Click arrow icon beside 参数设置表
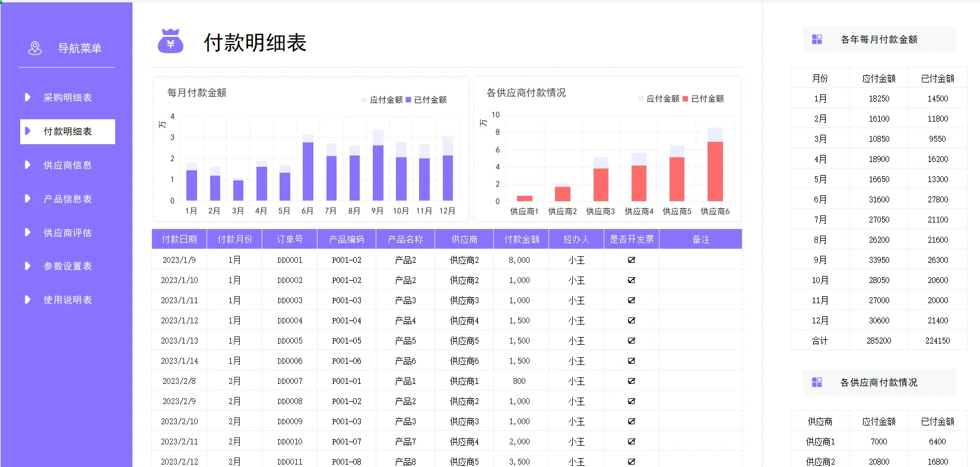 (27, 266)
